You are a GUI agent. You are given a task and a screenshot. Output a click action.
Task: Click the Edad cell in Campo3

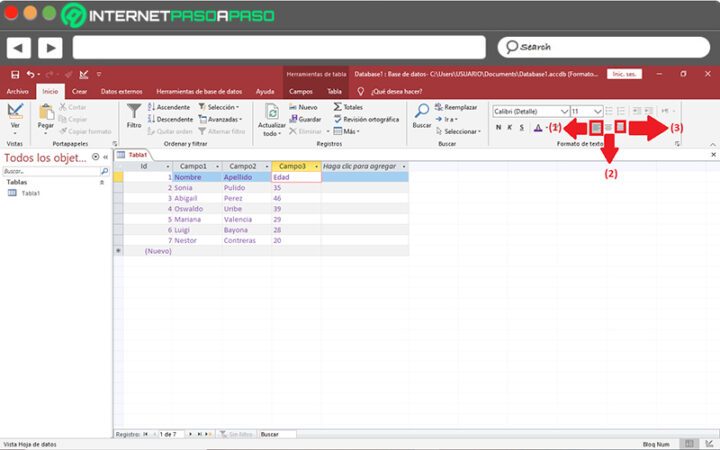pos(297,177)
